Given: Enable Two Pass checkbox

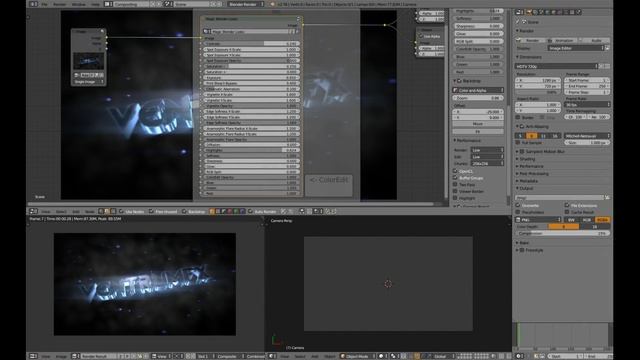Looking at the screenshot, I should click(x=455, y=184).
